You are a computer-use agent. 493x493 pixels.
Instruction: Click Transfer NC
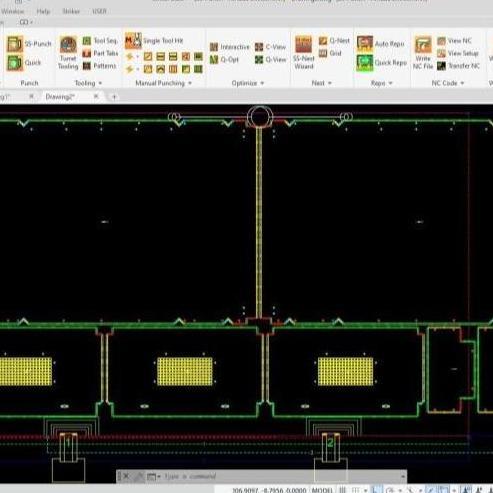458,66
